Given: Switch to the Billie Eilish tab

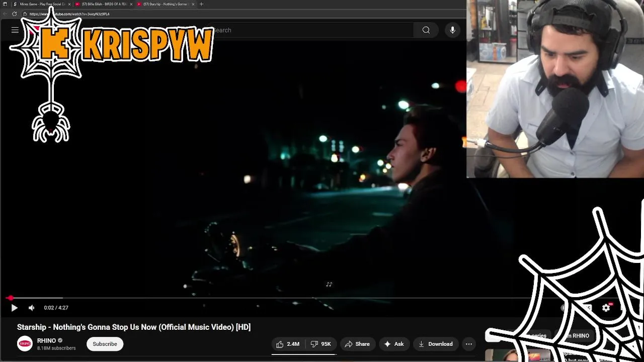Looking at the screenshot, I should [104, 4].
